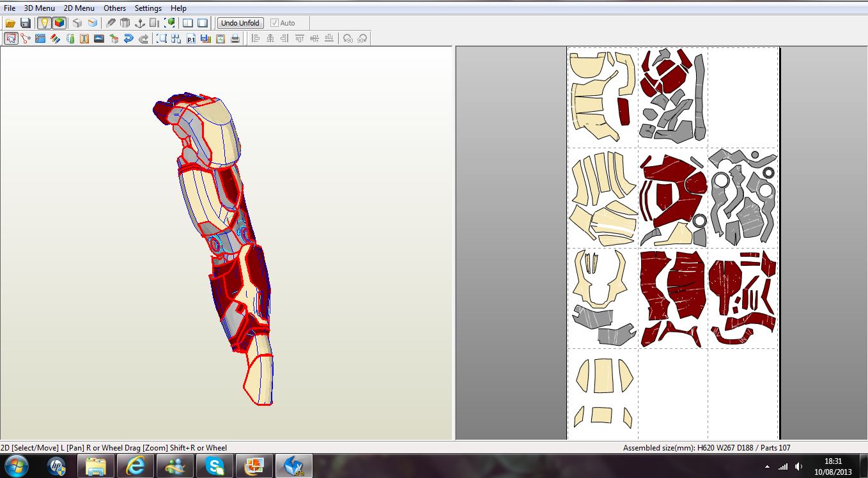Image resolution: width=868 pixels, height=478 pixels.
Task: Click the blue-orange open box icon
Action: pyautogui.click(x=93, y=23)
